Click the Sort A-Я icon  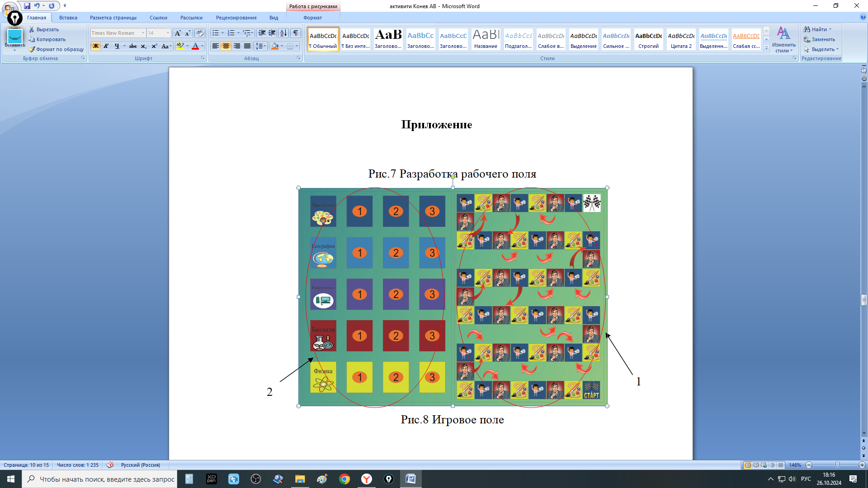click(x=283, y=33)
